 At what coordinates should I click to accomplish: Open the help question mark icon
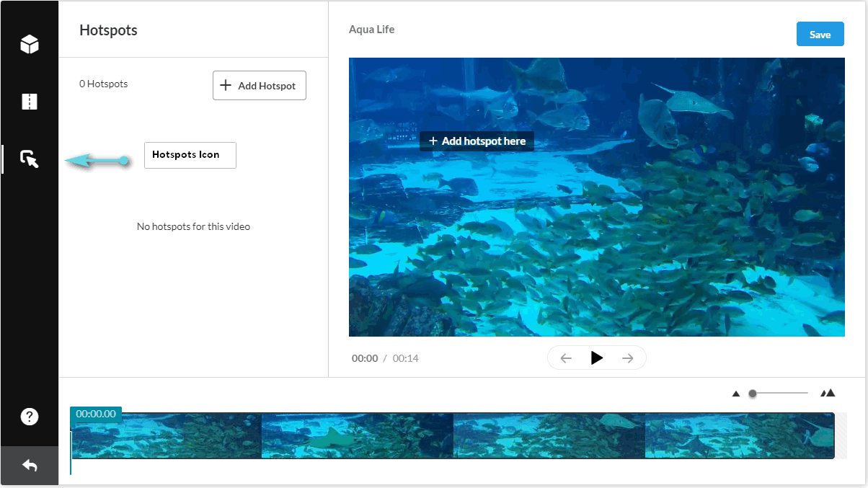(29, 417)
